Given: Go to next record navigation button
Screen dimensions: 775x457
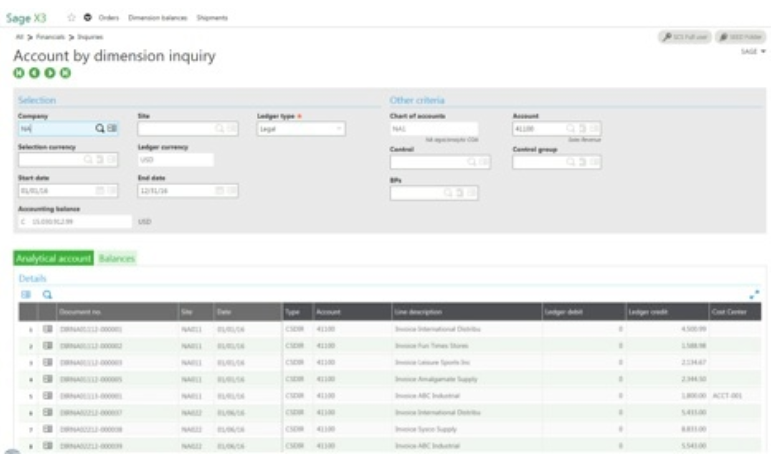Looking at the screenshot, I should [x=50, y=73].
